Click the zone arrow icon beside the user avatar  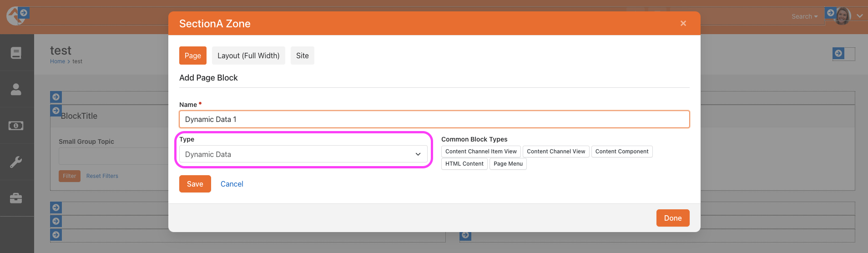click(x=830, y=13)
